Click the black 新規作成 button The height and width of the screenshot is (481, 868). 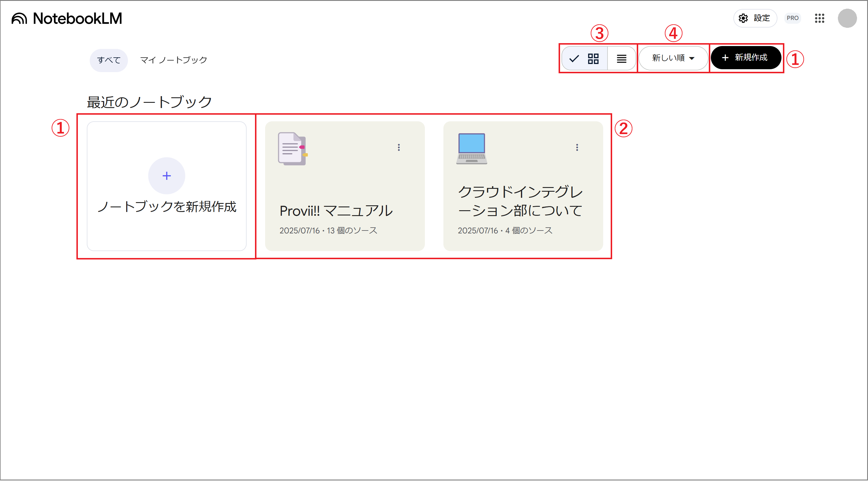(746, 58)
